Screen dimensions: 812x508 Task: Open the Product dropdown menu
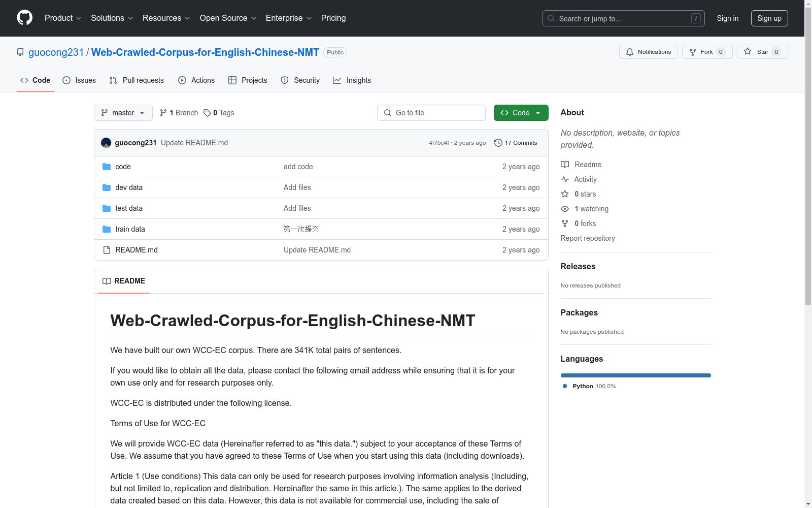point(63,18)
